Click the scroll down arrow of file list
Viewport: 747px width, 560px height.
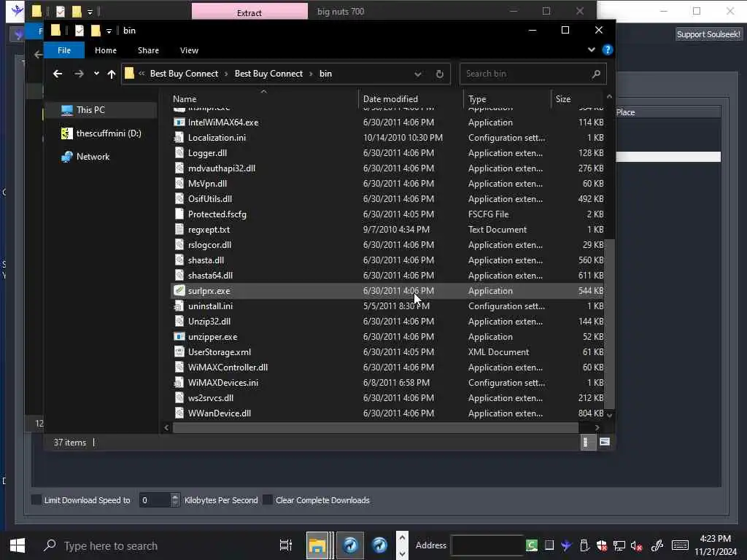[x=609, y=415]
